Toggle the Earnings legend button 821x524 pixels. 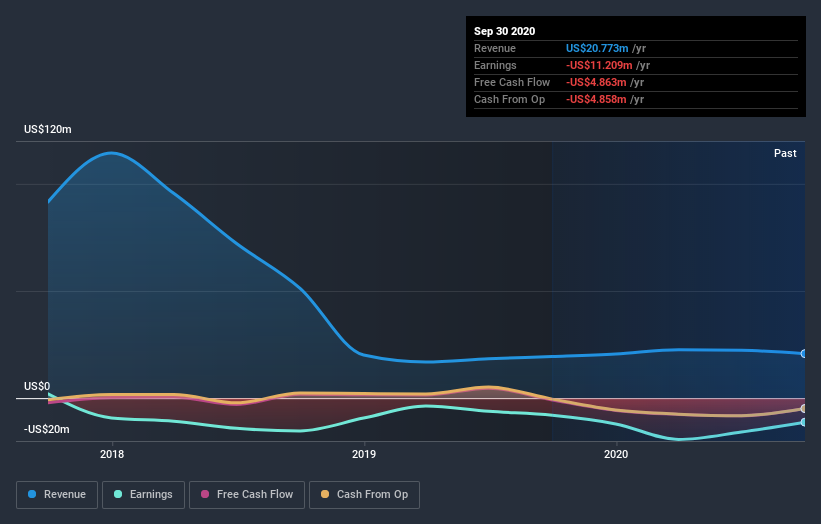click(x=143, y=495)
